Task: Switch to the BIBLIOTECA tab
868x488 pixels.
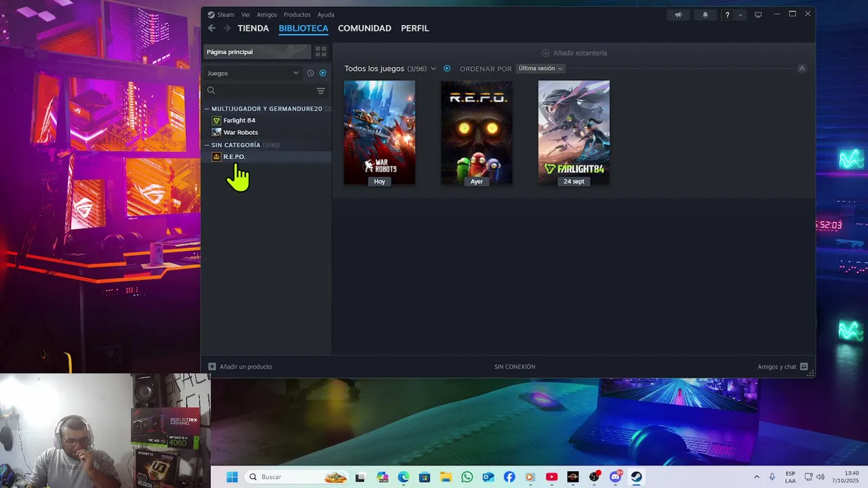Action: [303, 28]
